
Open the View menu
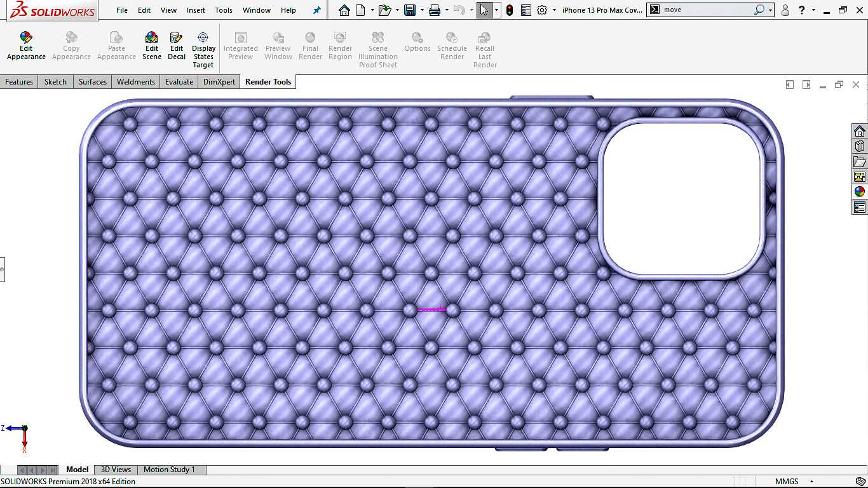[168, 10]
